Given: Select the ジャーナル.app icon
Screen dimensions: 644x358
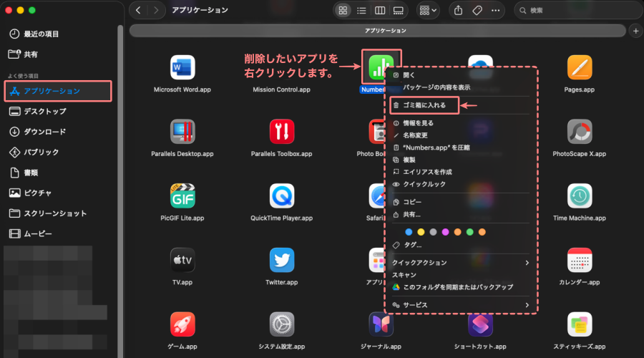Looking at the screenshot, I should coord(381,324).
